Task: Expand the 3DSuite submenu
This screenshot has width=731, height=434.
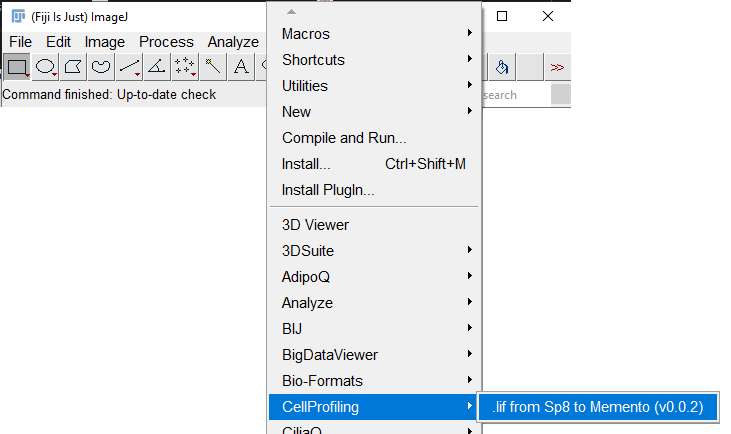Action: [375, 251]
